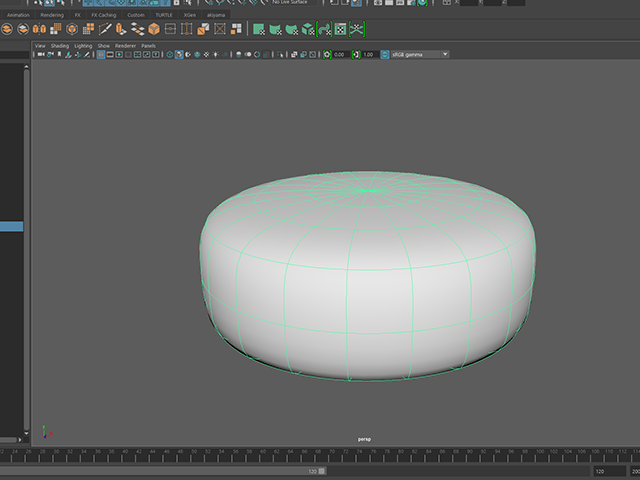The image size is (640, 480).
Task: Open the UV Editor checker window icon
Action: coord(340,29)
